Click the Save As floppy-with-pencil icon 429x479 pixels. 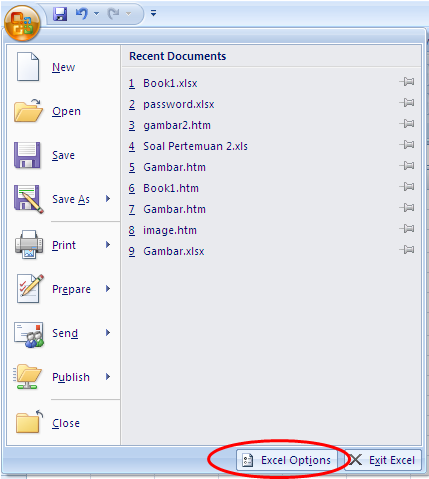coord(28,199)
